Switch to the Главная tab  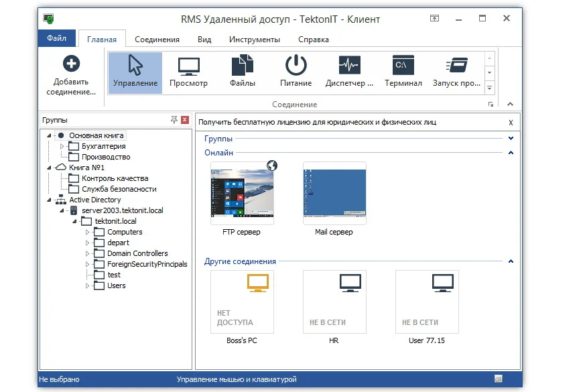point(102,40)
